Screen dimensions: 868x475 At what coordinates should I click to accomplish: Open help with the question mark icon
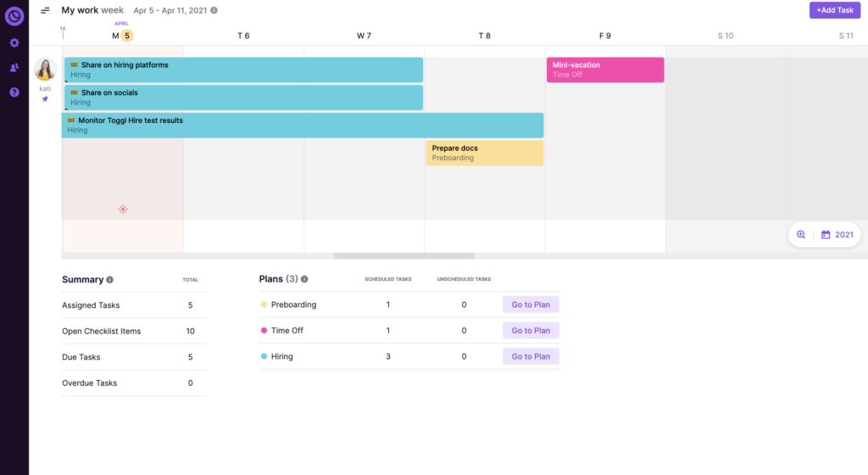tap(14, 92)
